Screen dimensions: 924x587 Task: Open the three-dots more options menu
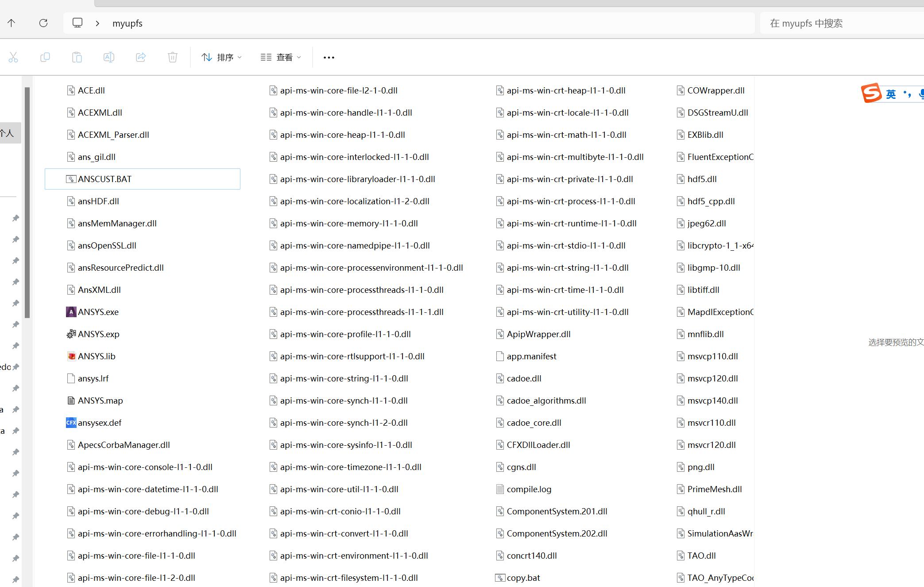[329, 57]
